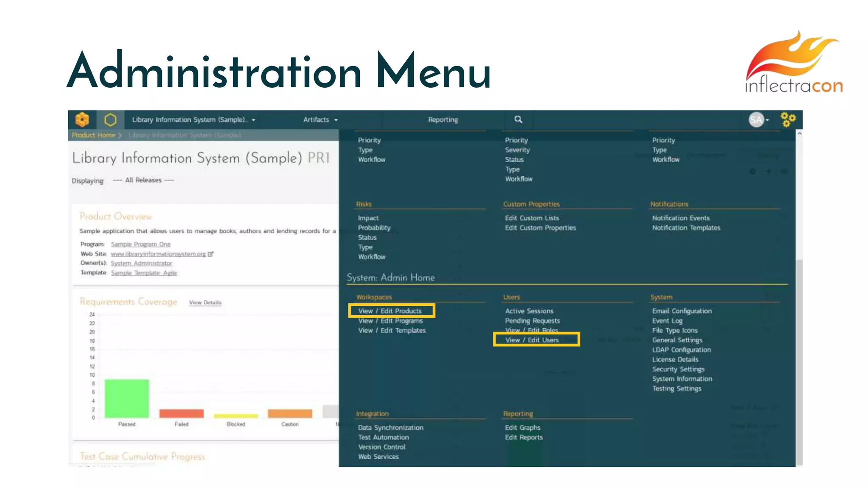The width and height of the screenshot is (868, 488).
Task: Open Severity setting in middle column
Action: 517,150
